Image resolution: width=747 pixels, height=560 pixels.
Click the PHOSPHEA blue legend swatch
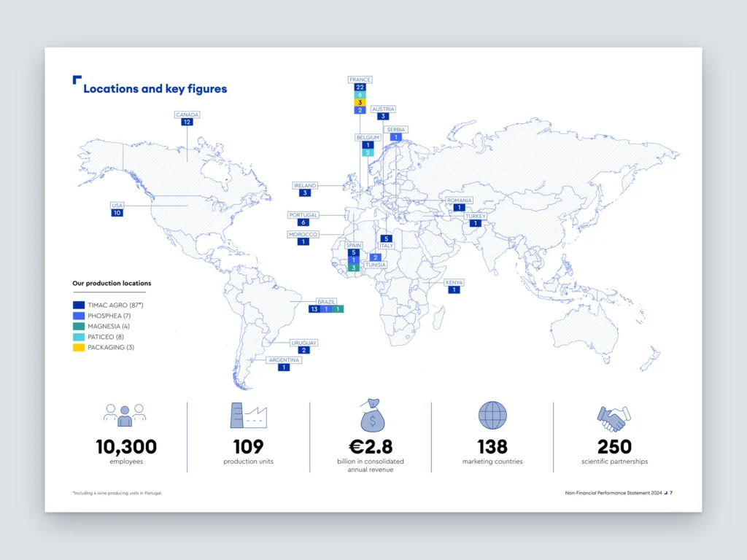pos(79,316)
